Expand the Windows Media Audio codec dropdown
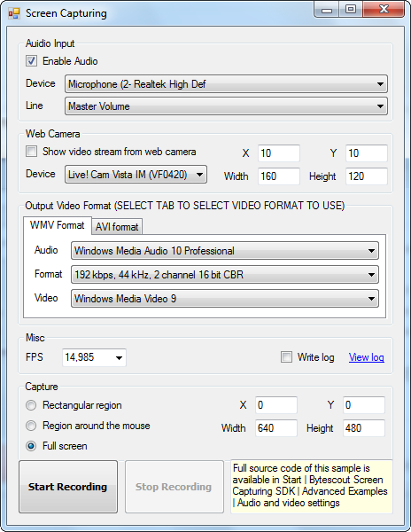Screen dimensions: 411x532 pyautogui.click(x=225, y=251)
